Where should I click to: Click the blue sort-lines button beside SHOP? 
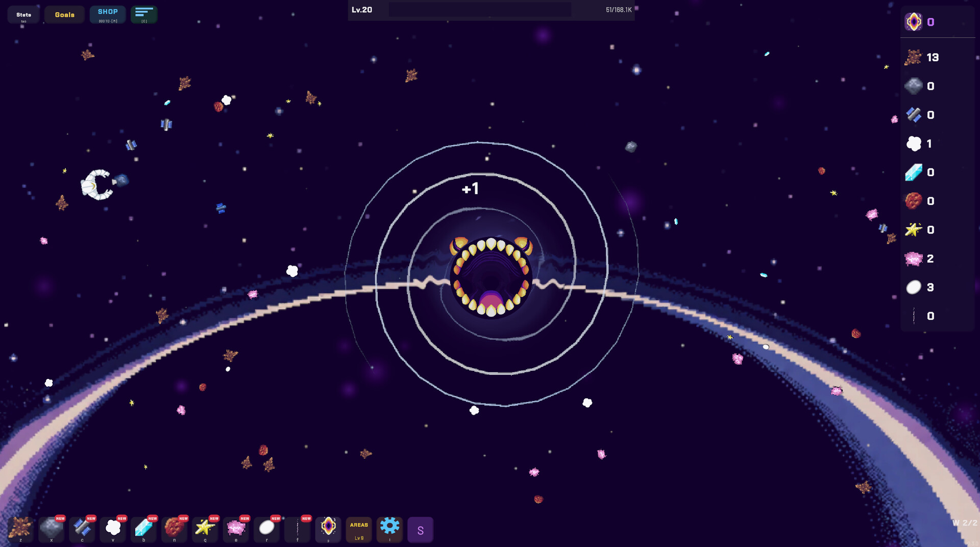coord(144,15)
